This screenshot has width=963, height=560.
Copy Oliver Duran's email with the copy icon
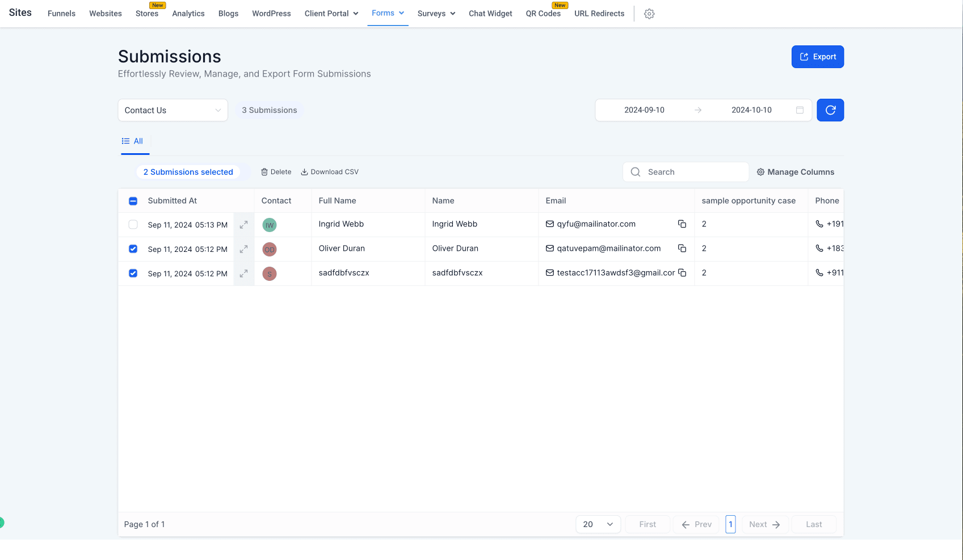[x=682, y=249]
